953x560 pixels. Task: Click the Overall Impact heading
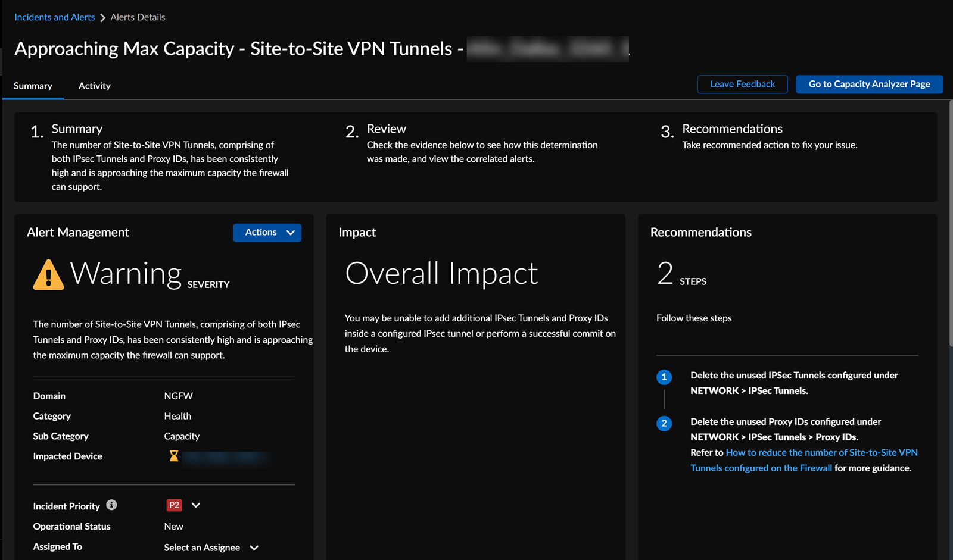(x=441, y=274)
